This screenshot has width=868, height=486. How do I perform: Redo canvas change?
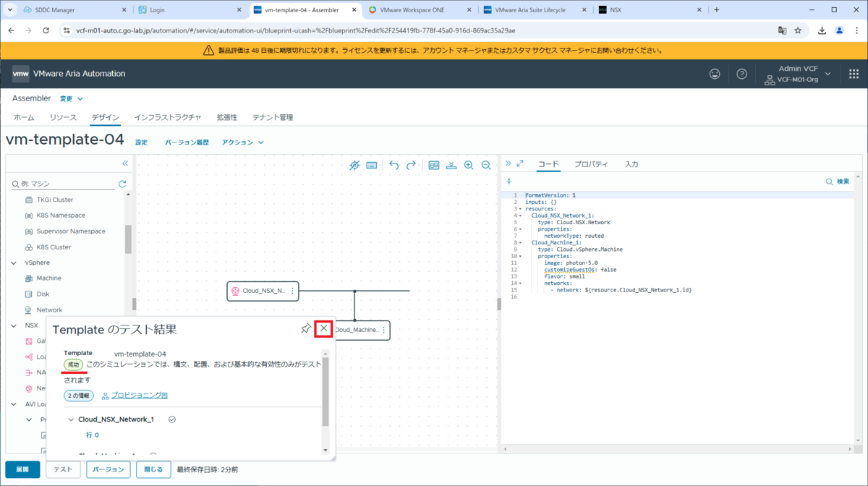411,165
